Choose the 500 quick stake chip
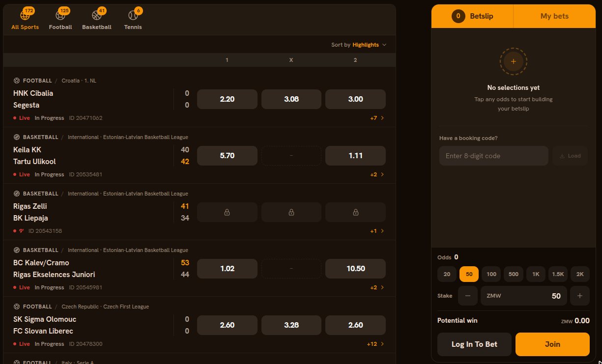602x364 pixels. click(514, 274)
